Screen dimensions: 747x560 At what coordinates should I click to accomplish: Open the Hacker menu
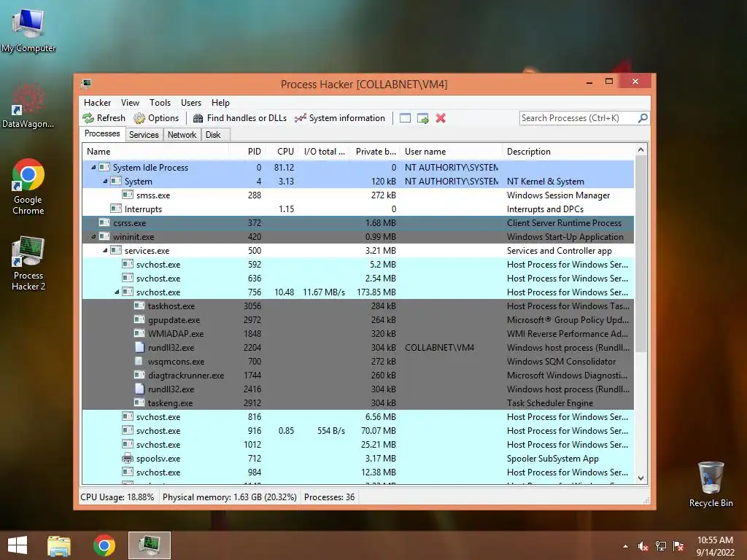point(97,103)
